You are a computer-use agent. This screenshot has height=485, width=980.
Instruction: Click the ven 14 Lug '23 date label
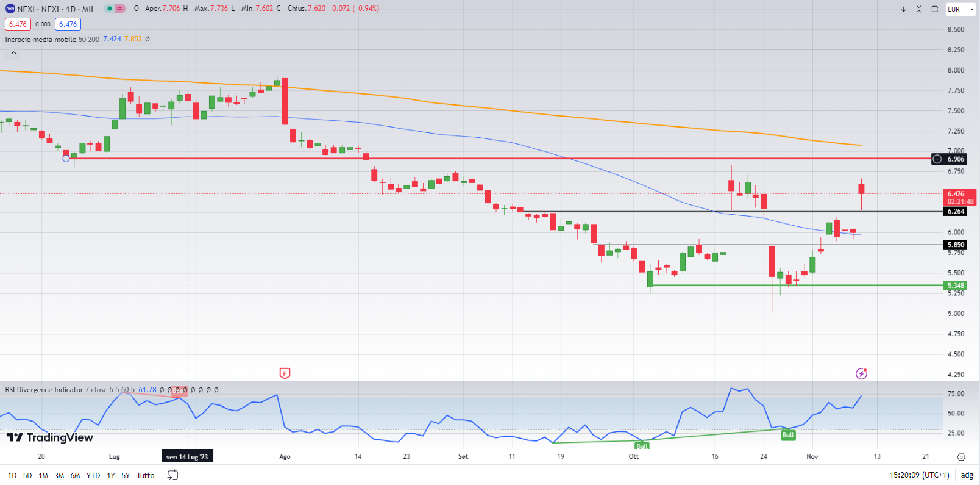coord(187,456)
